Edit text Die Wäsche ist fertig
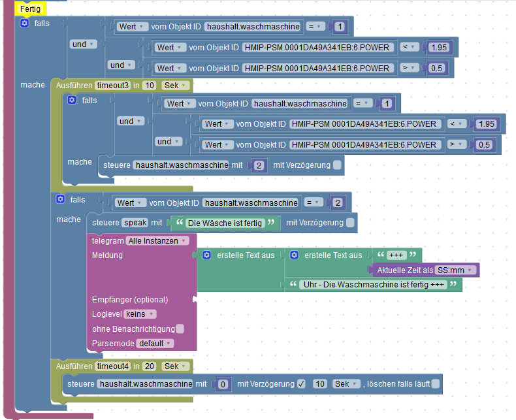This screenshot has height=420, width=516. coord(225,223)
